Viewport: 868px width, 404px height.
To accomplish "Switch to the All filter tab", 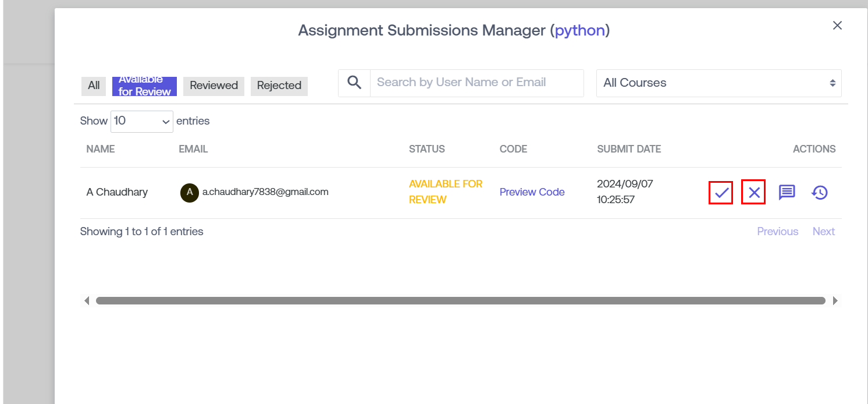I will (94, 86).
